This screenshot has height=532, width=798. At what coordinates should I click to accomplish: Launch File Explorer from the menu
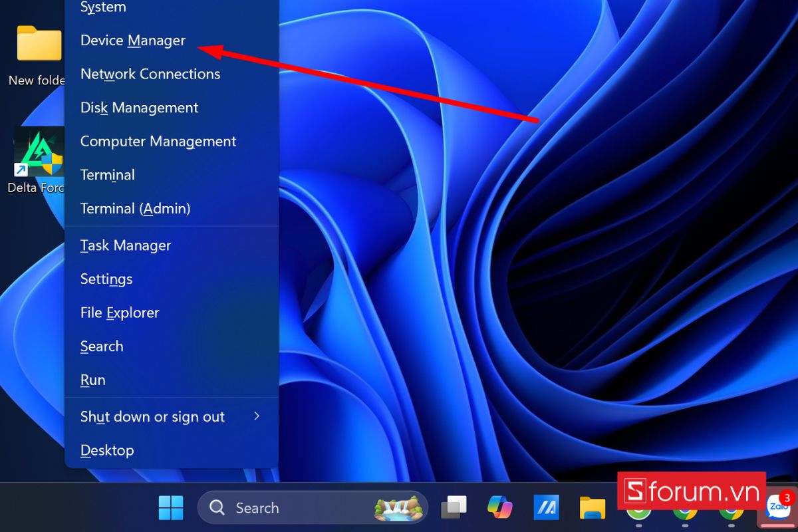point(172,313)
